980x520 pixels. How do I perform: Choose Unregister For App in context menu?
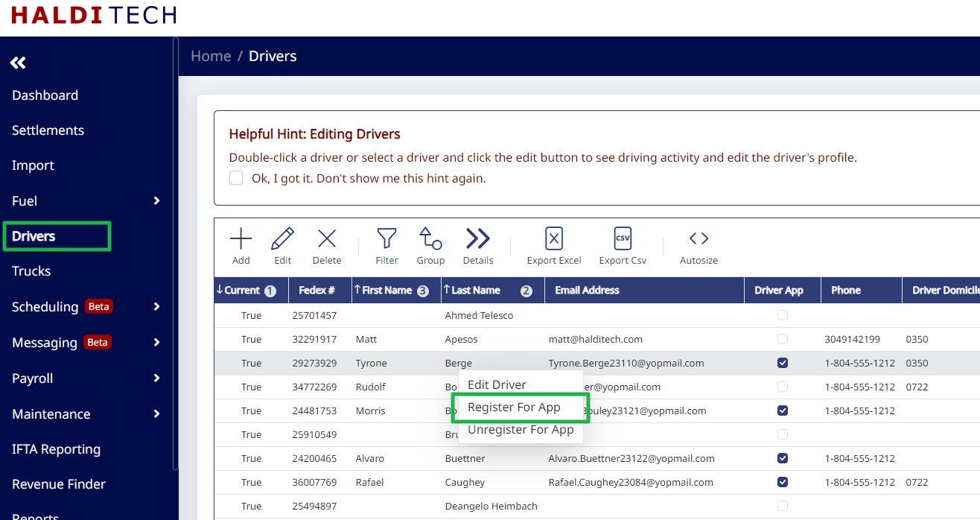click(x=521, y=430)
